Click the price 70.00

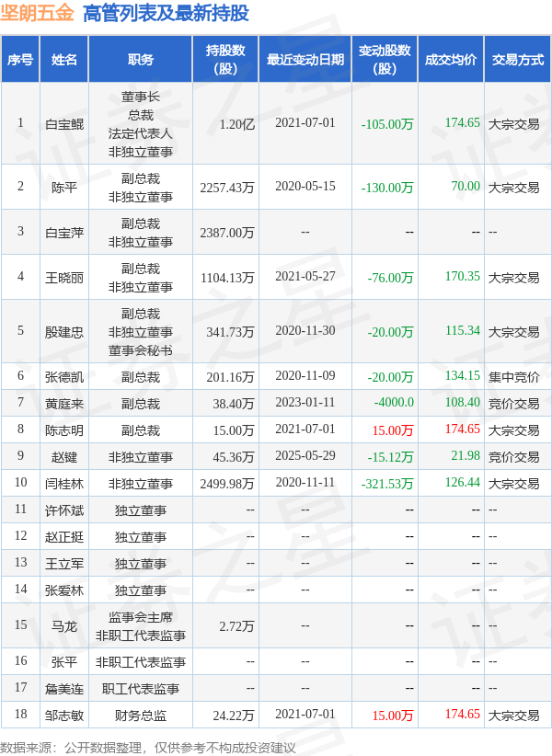(x=466, y=186)
